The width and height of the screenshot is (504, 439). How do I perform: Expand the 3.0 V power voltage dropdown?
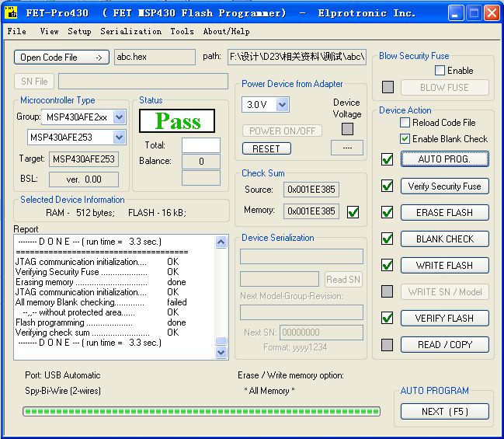click(282, 105)
